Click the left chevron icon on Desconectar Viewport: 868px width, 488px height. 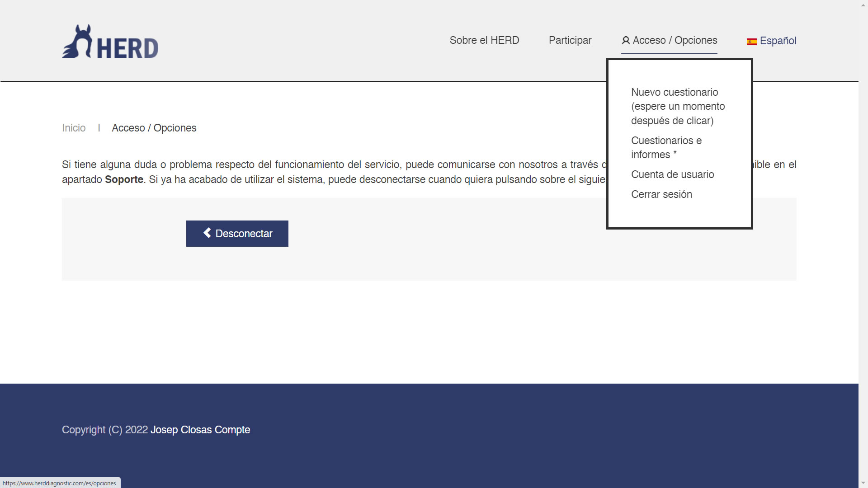point(207,233)
